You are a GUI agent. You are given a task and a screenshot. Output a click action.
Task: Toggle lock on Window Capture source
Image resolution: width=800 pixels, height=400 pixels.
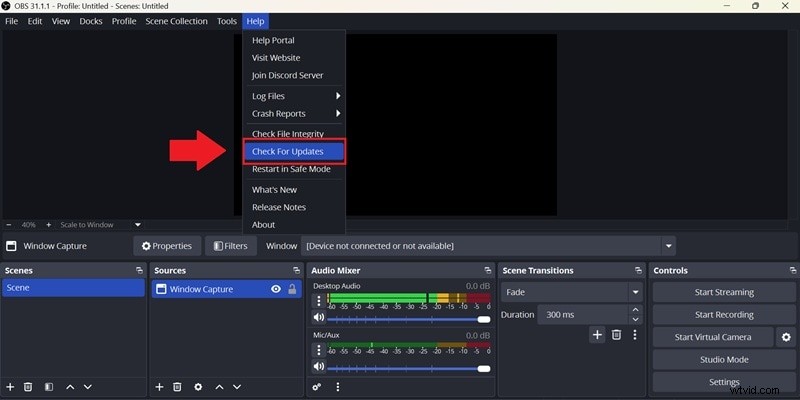pos(292,289)
